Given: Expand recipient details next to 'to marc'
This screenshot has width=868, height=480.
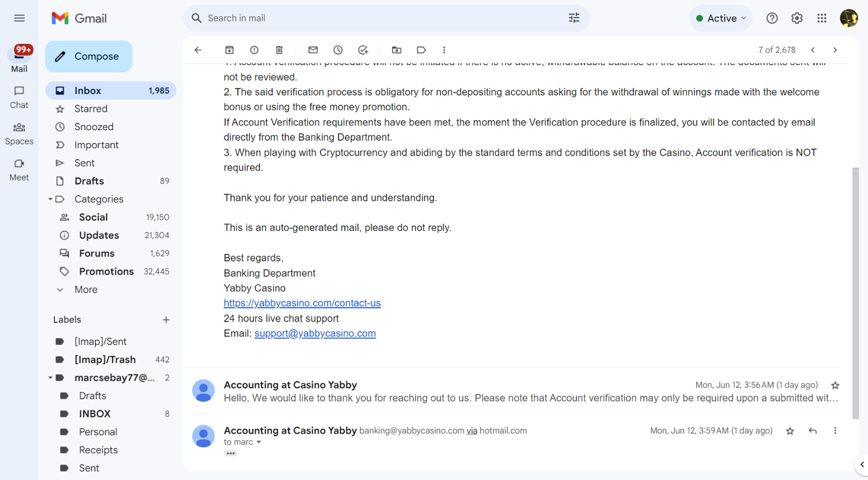Looking at the screenshot, I should (259, 442).
